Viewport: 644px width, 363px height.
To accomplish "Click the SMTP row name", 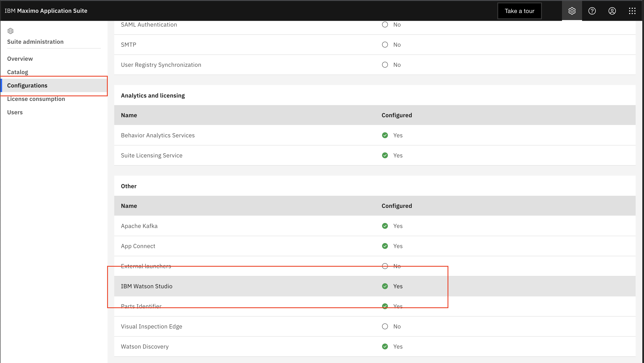I will click(128, 45).
